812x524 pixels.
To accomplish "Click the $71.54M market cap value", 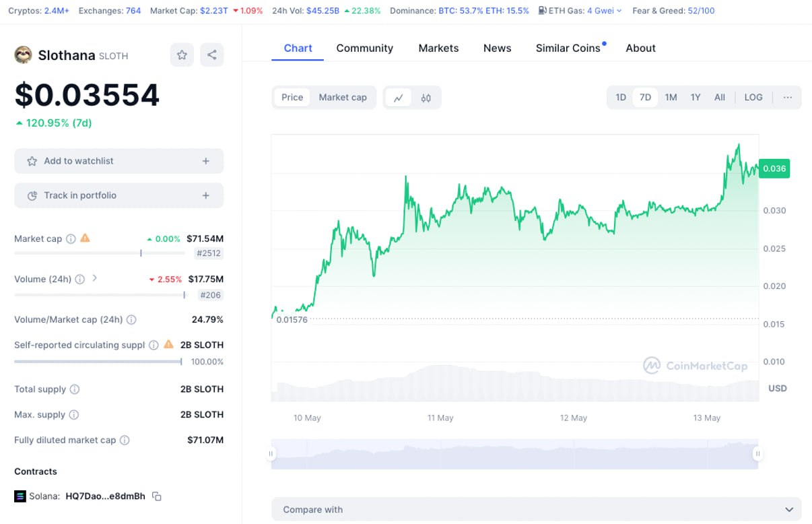I will click(205, 238).
